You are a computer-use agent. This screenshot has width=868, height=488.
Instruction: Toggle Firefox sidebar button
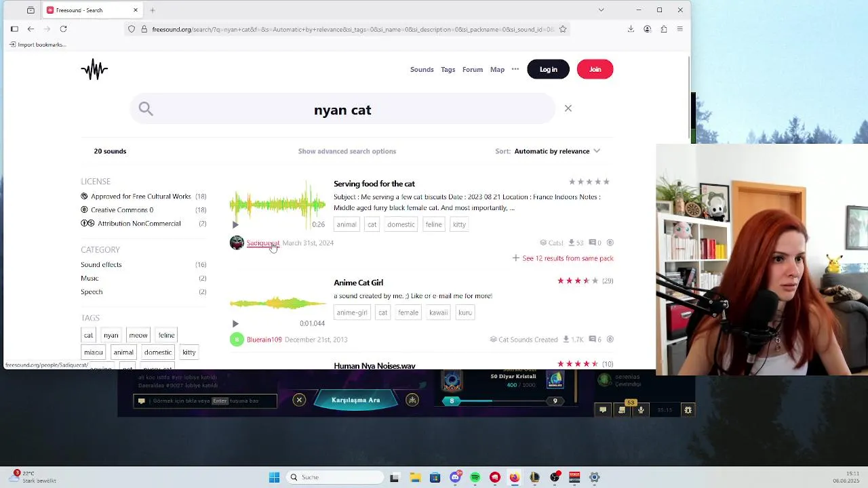coord(14,29)
